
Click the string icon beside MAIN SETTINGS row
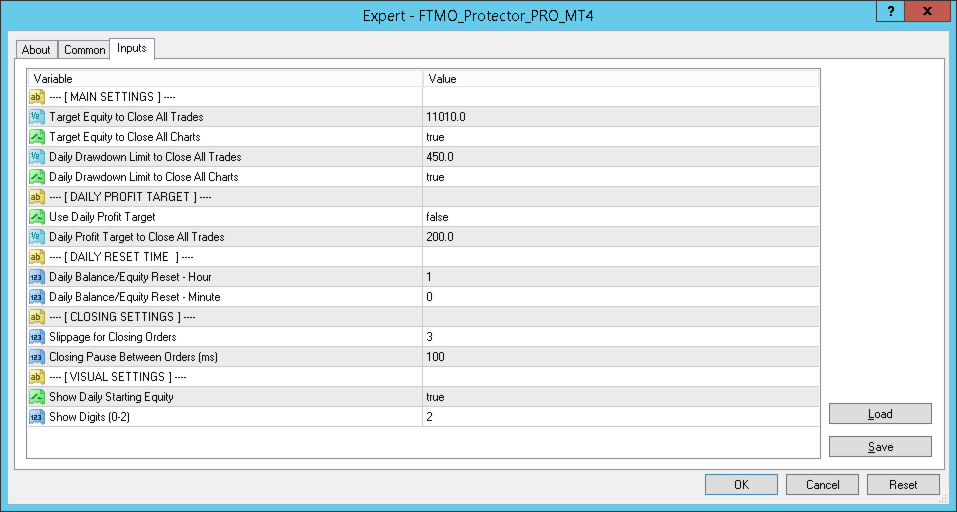coord(37,97)
